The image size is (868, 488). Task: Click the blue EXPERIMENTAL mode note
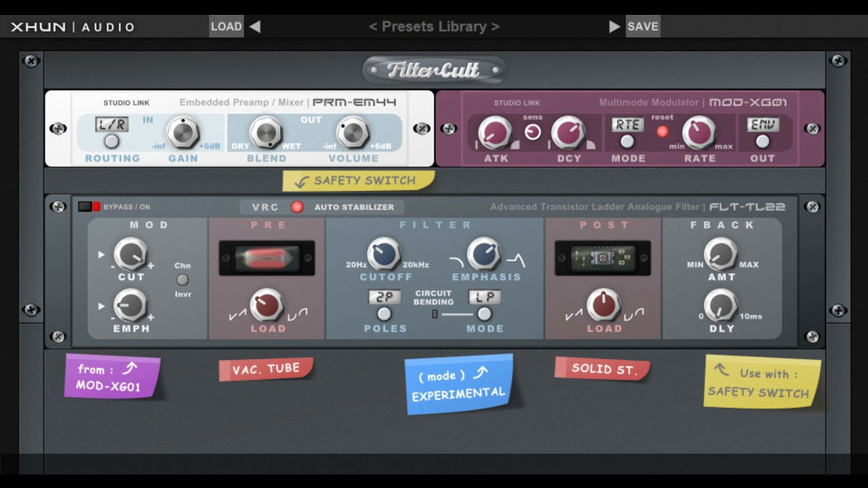tap(459, 384)
